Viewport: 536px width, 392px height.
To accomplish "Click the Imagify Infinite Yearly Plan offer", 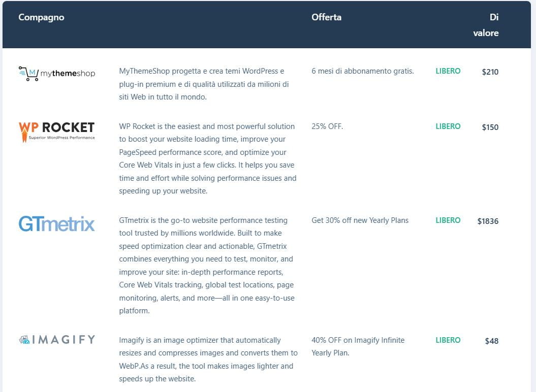I will (x=358, y=346).
